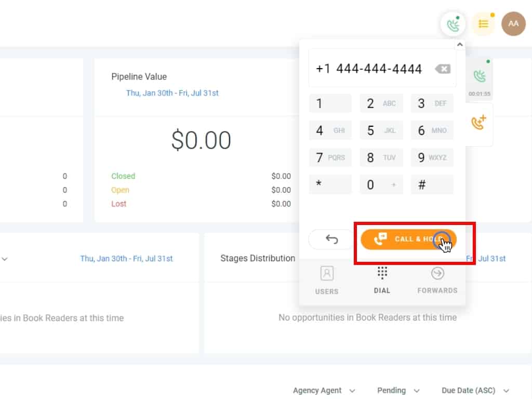Image resolution: width=532 pixels, height=399 pixels.
Task: Switch to the Dial tab
Action: coord(382,280)
